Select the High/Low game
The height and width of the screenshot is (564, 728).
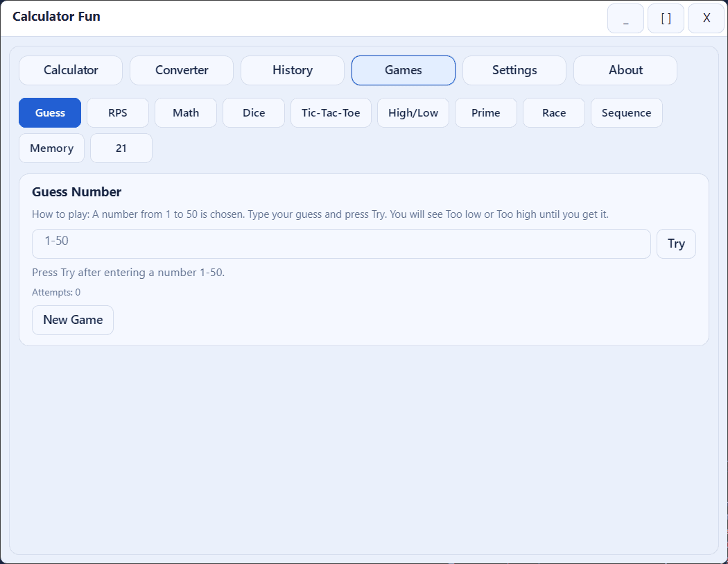click(x=413, y=112)
